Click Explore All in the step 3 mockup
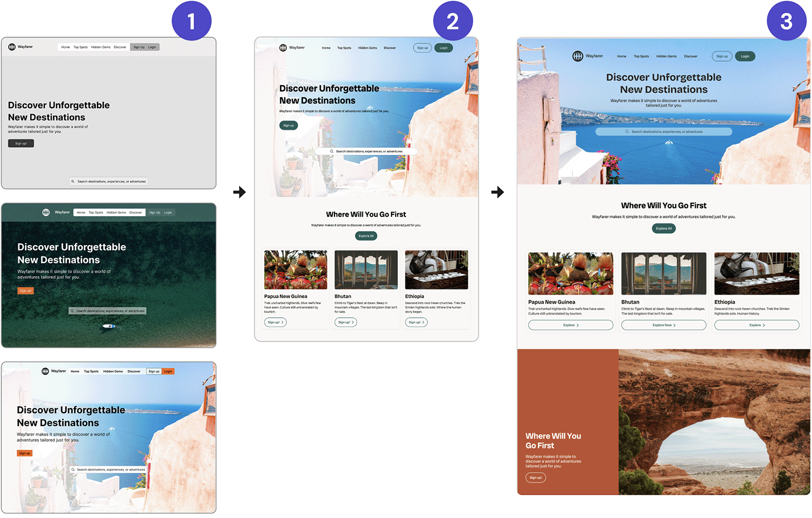Viewport: 812px width, 518px height. (664, 228)
